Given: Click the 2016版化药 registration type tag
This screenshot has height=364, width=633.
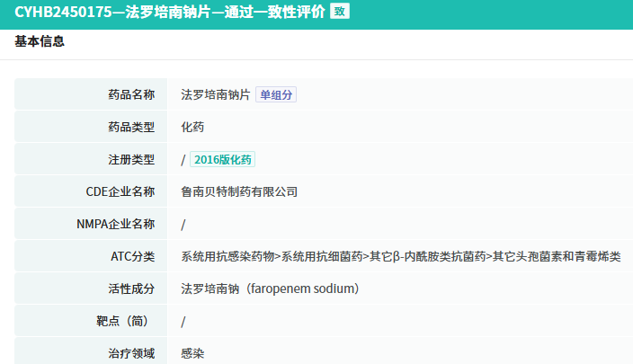Looking at the screenshot, I should (223, 159).
